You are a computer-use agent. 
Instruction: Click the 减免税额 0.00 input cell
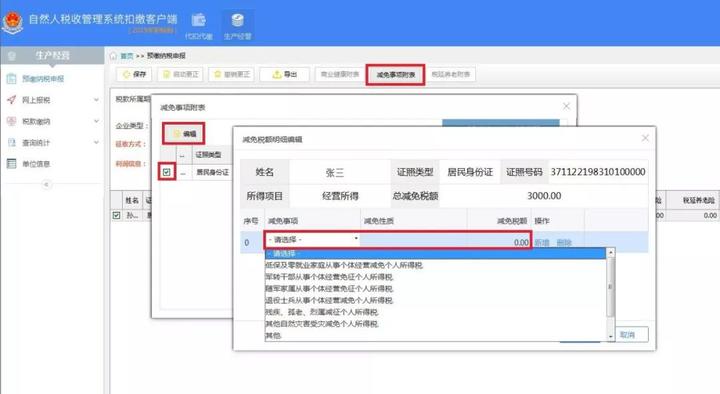[499, 242]
